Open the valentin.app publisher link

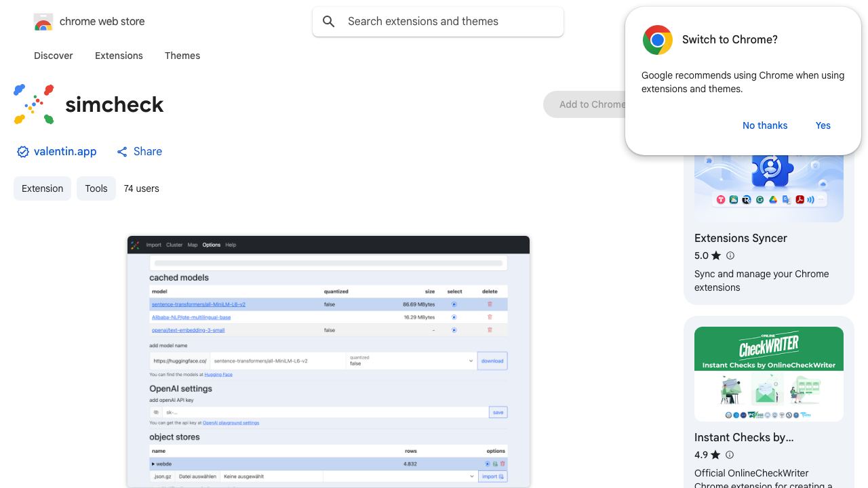point(65,152)
